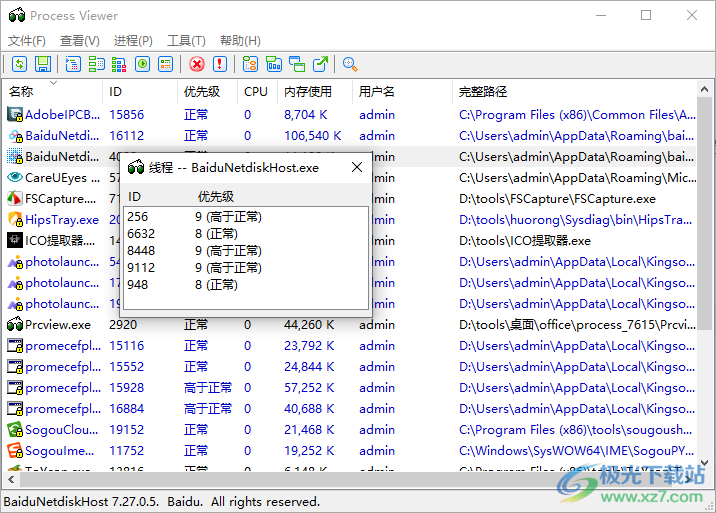This screenshot has width=716, height=513.
Task: Sort by the 用户名 column header
Action: (402, 92)
